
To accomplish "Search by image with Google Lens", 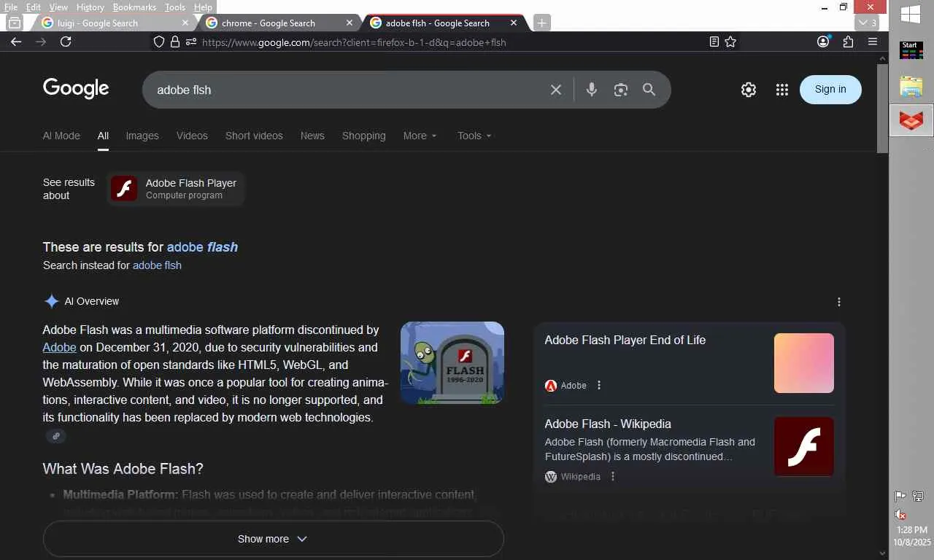I will tap(621, 90).
